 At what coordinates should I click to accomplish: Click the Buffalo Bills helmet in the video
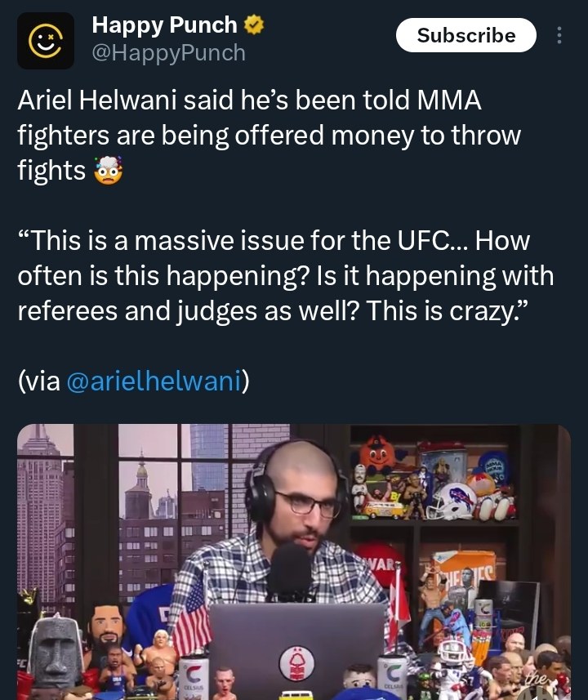point(452,501)
